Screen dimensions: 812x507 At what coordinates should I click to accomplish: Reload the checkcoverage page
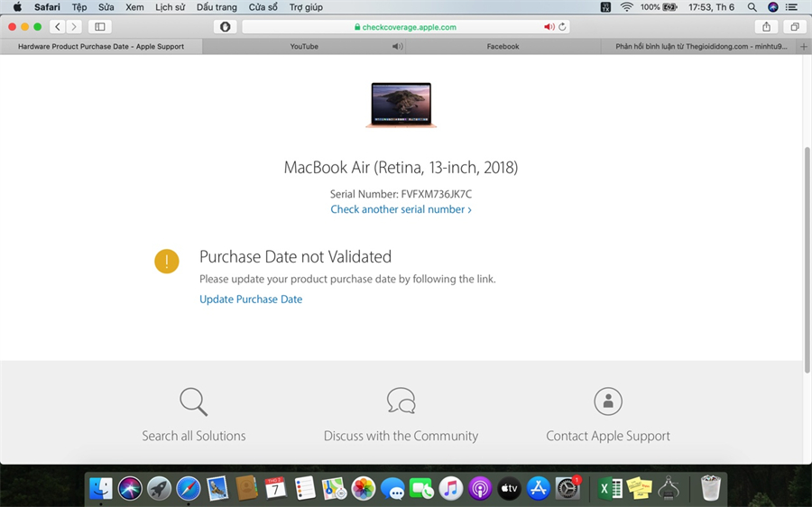pyautogui.click(x=562, y=27)
